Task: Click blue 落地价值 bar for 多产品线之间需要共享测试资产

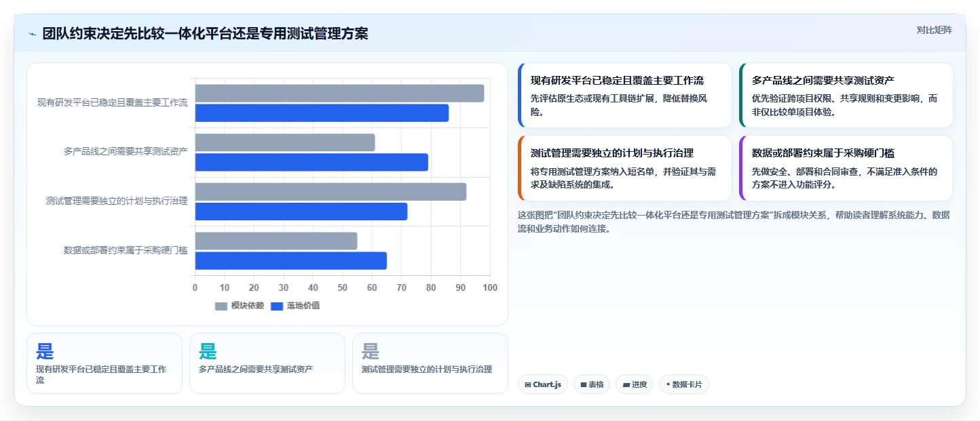Action: (x=312, y=162)
